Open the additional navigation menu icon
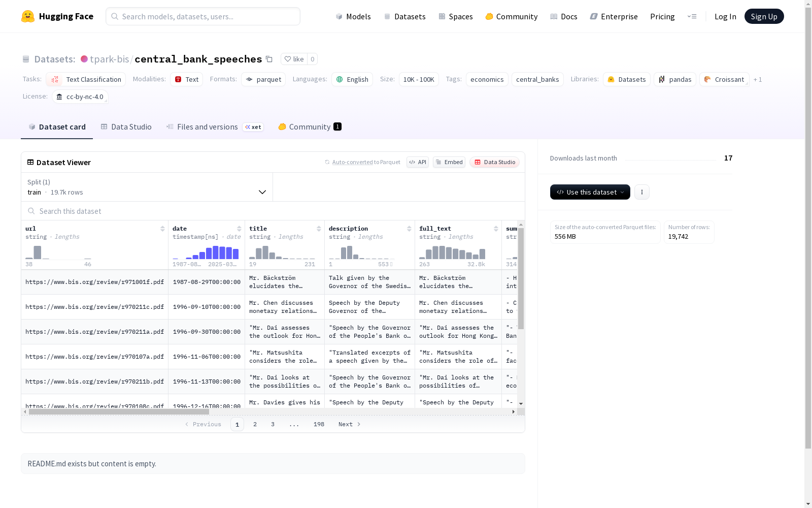Viewport: 812px width, 508px height. 692,16
